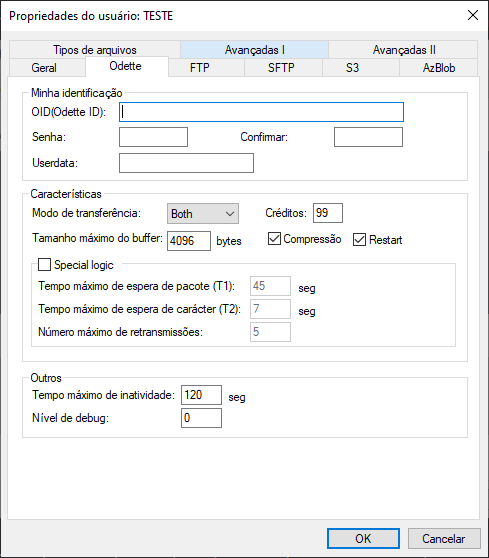Switch to Tipos de arquivos tab
Screen dimensions: 489x558
pos(95,50)
